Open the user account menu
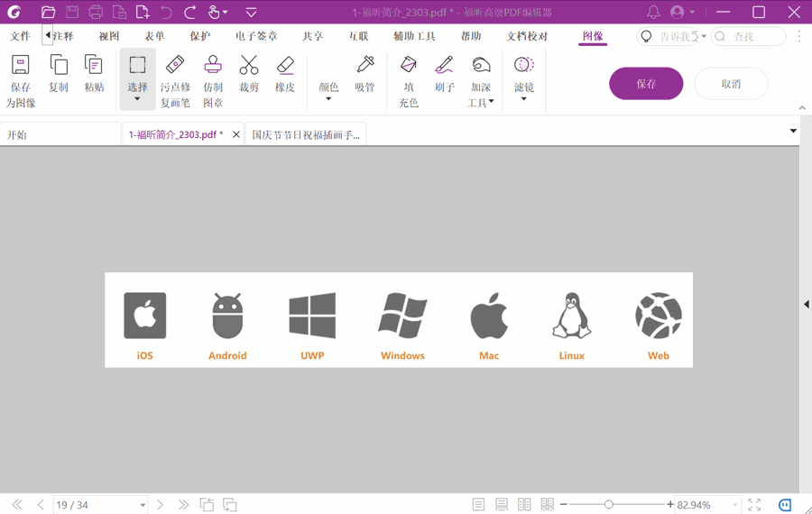This screenshot has width=812, height=514. 682,12
